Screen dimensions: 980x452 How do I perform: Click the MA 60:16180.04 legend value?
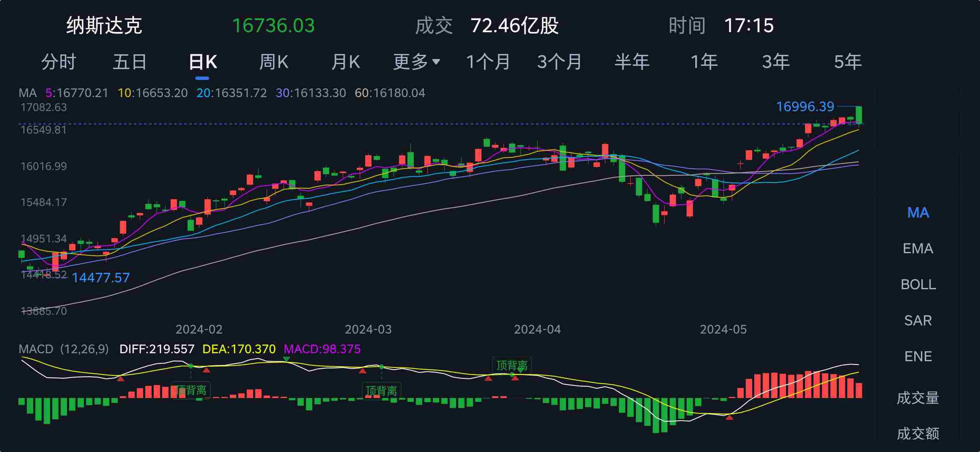click(390, 93)
